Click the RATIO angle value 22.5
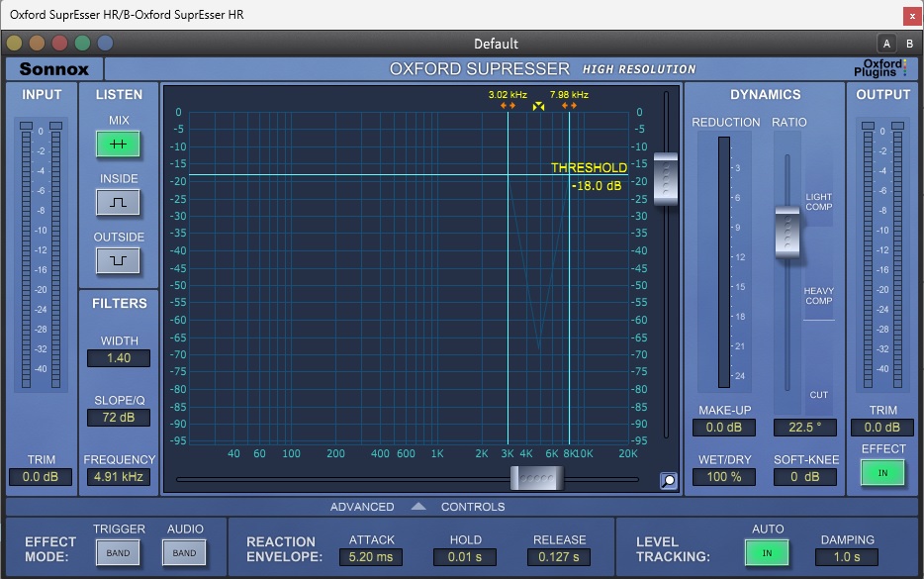The height and width of the screenshot is (579, 924). [804, 428]
